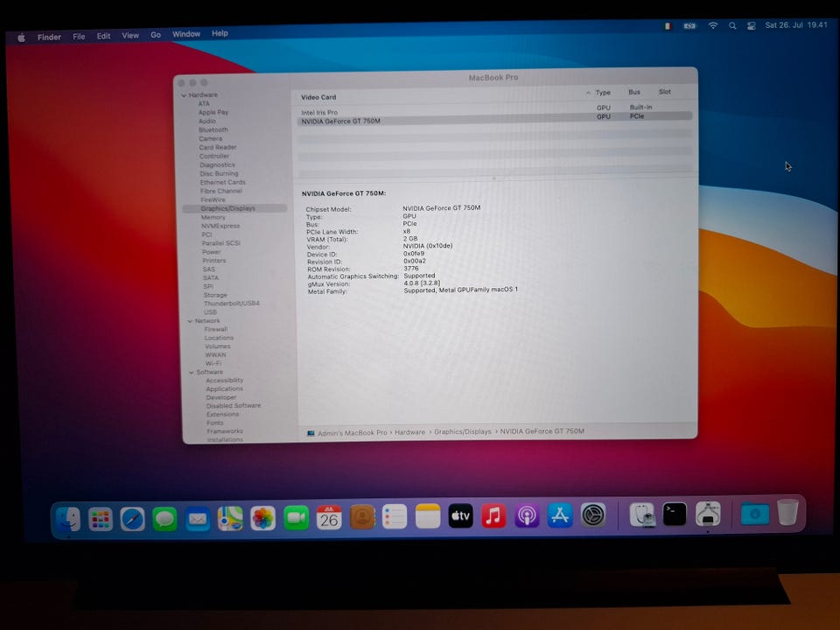Click Admin's MacBook Pro in path bar
The height and width of the screenshot is (630, 840).
pos(352,432)
